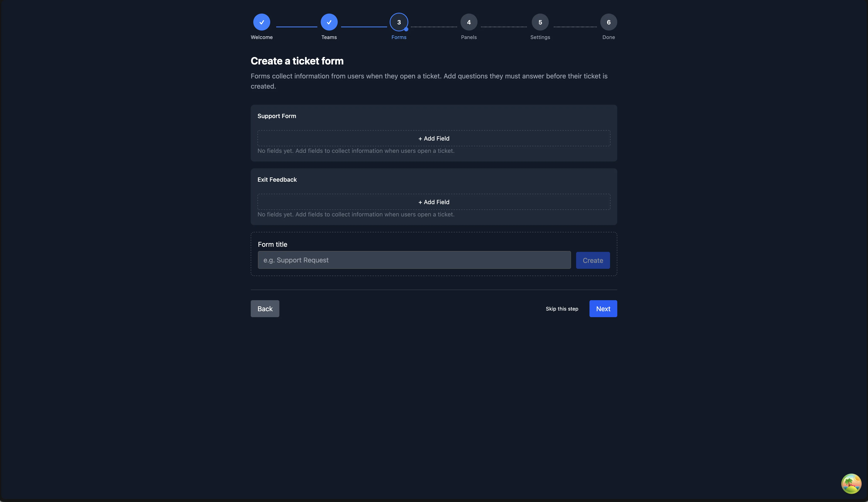
Task: Click the Support Form card title
Action: (277, 116)
